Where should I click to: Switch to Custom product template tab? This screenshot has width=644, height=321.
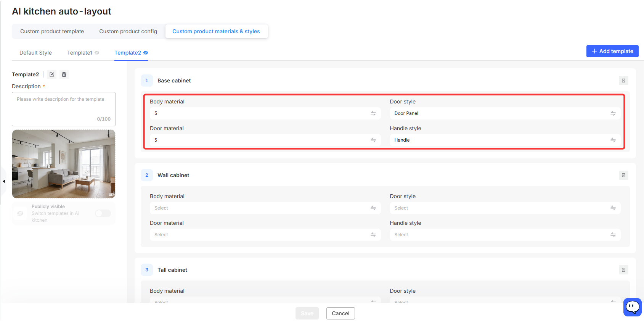click(52, 31)
